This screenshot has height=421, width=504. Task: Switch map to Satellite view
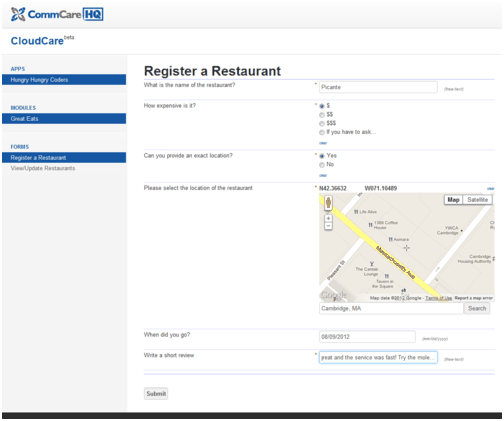coord(477,200)
